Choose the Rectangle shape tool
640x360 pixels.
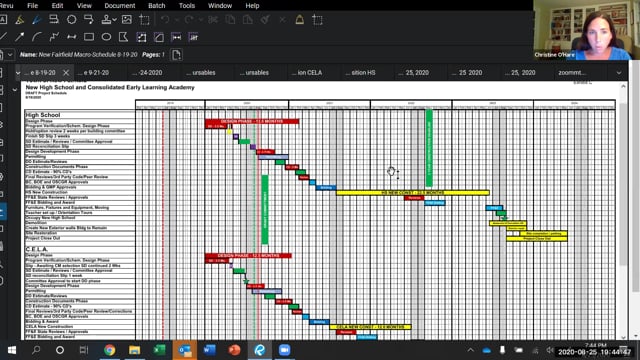[89, 37]
